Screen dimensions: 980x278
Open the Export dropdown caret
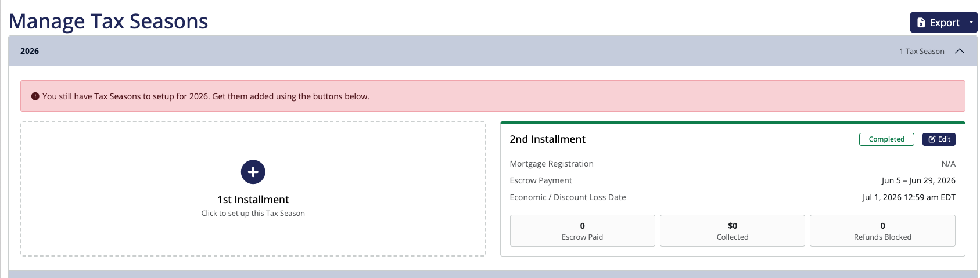[x=971, y=23]
